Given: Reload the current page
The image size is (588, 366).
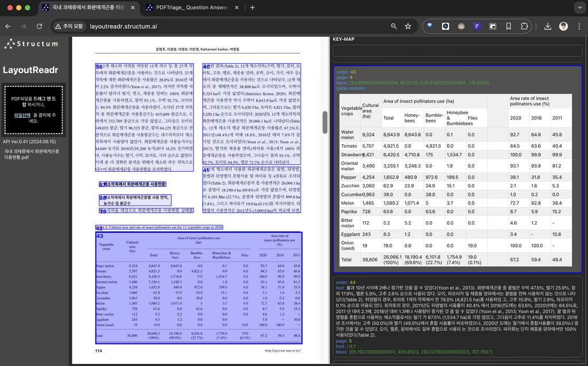Looking at the screenshot, I should pyautogui.click(x=39, y=26).
